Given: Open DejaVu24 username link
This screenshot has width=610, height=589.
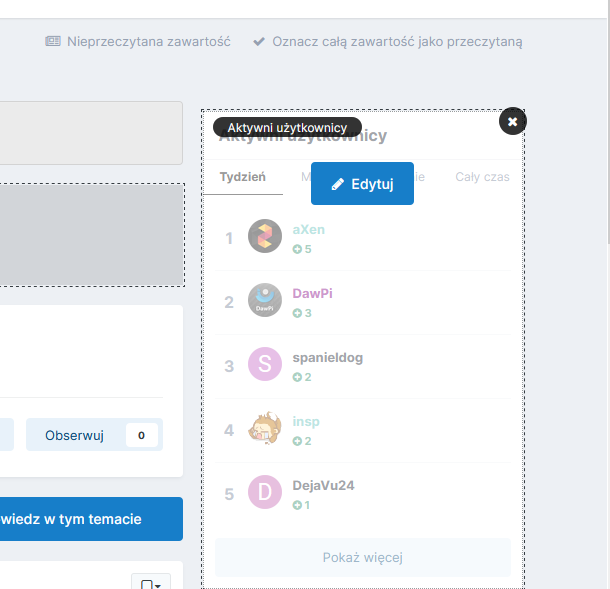Looking at the screenshot, I should [323, 485].
